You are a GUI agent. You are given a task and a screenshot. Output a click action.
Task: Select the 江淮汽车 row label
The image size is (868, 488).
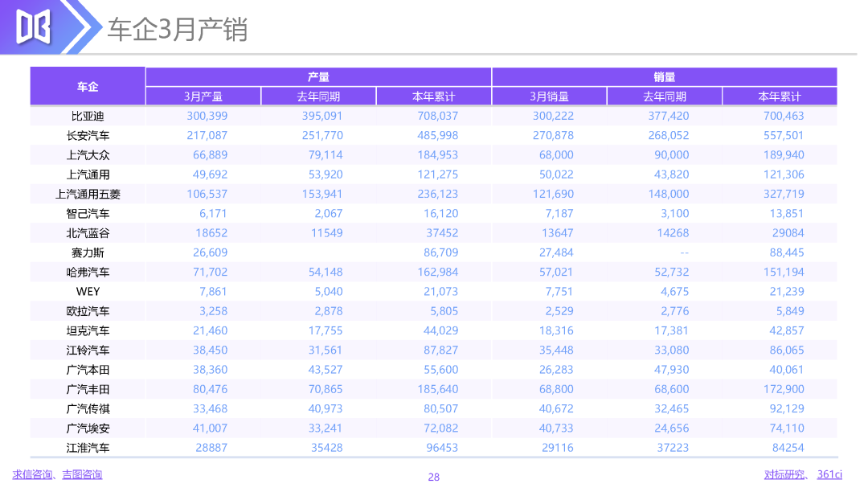tap(88, 448)
